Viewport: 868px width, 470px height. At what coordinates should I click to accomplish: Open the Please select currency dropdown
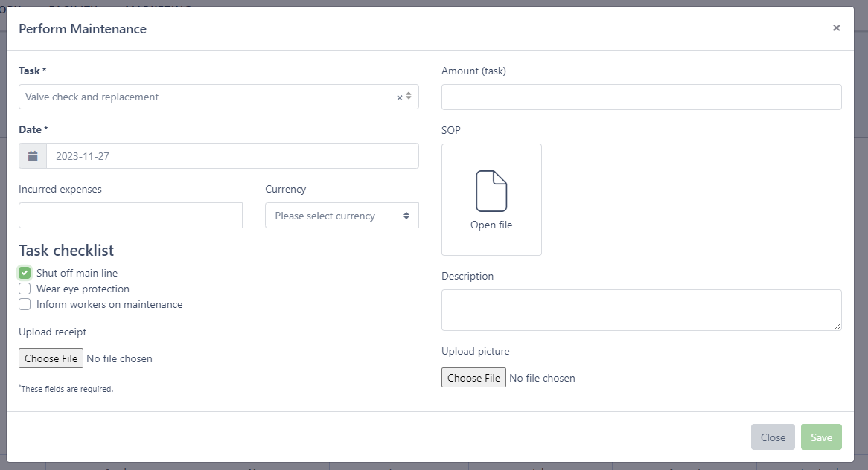342,216
